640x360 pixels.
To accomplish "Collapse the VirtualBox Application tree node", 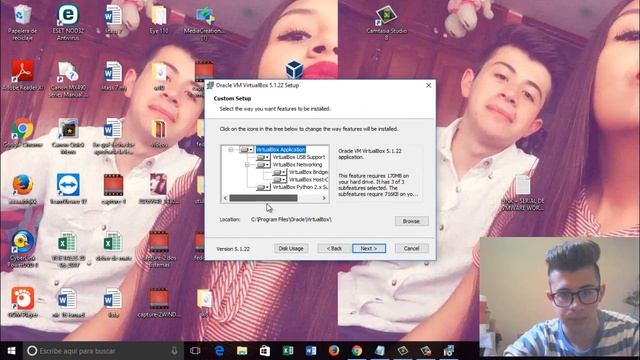I will [x=231, y=150].
